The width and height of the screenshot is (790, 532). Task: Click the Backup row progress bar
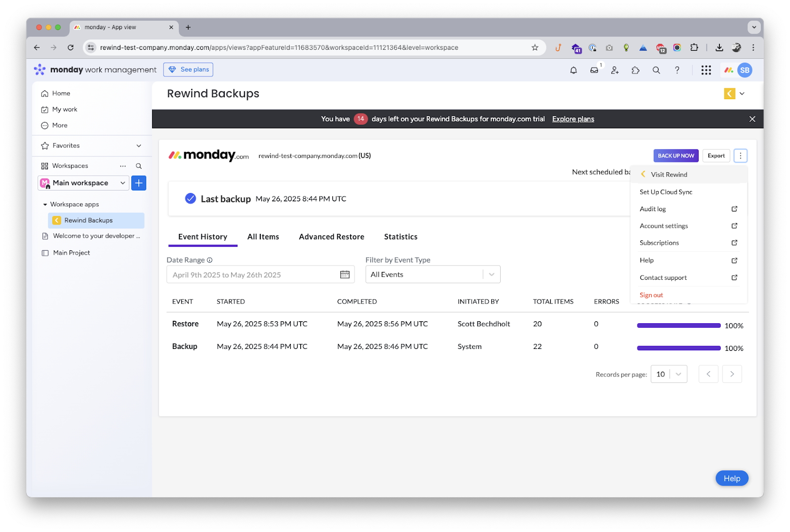[x=679, y=348]
